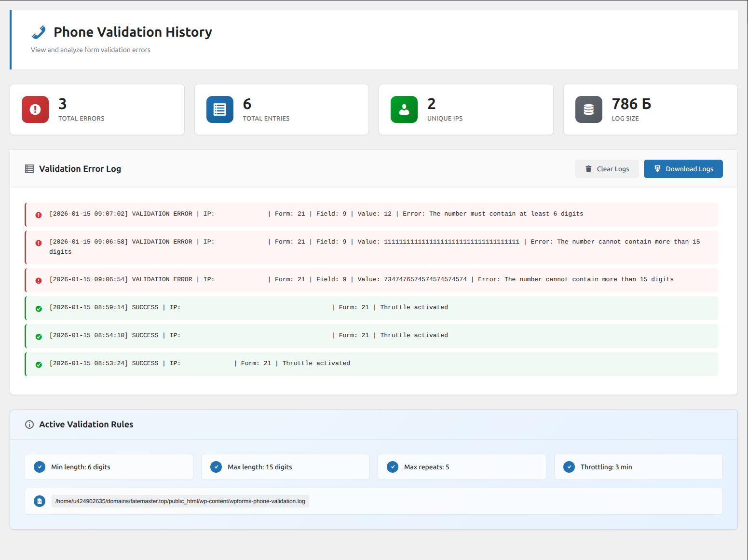Click the error icon on the 09:06:54 entry
Screen dimensions: 748x560
coord(39,281)
